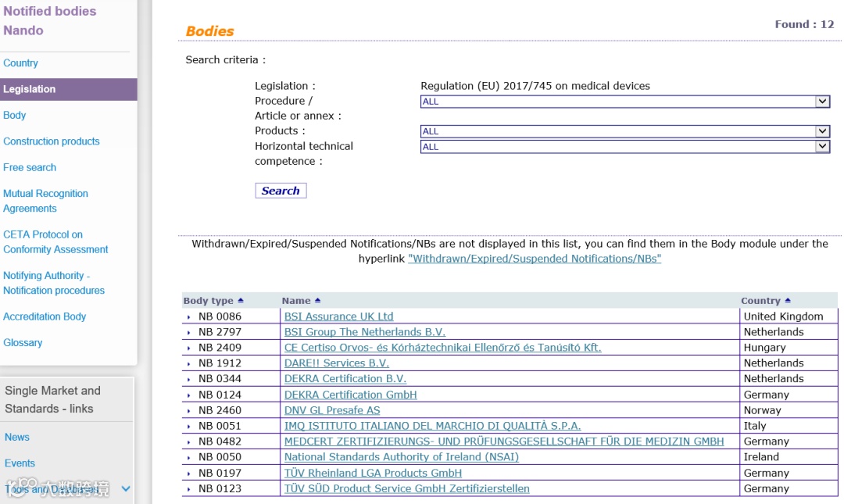Viewport: 844px width, 504px height.
Task: Open Events under Single Market links
Action: (20, 463)
